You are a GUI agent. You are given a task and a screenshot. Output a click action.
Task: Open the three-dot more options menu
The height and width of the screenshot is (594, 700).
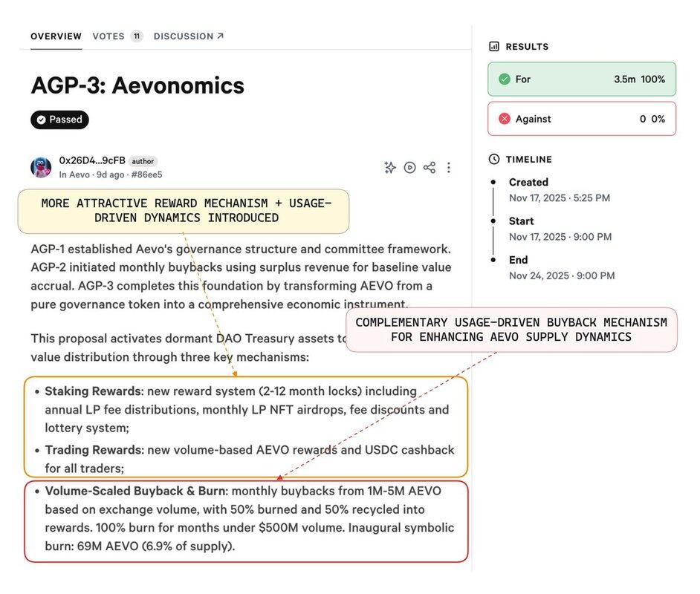click(x=449, y=168)
